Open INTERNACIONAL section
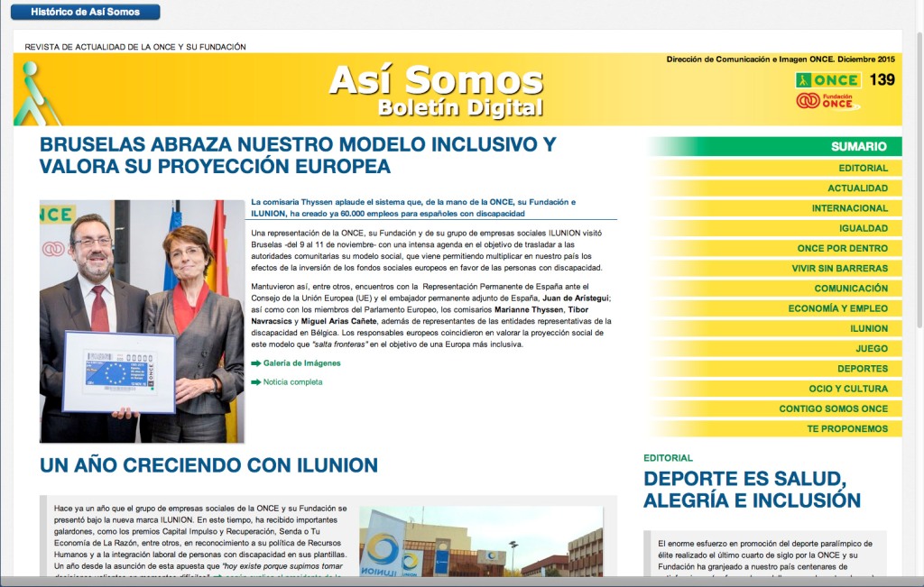This screenshot has width=924, height=587. tap(775, 208)
